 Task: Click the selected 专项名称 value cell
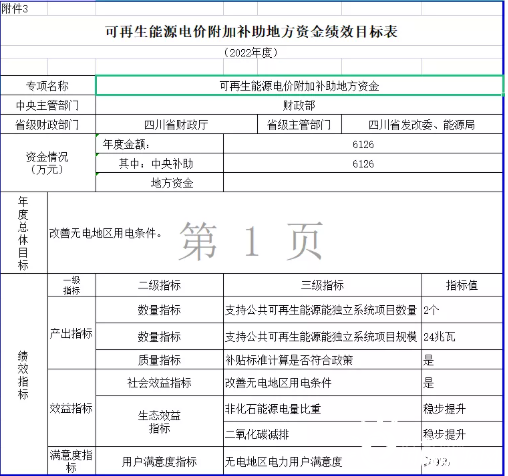tap(299, 86)
